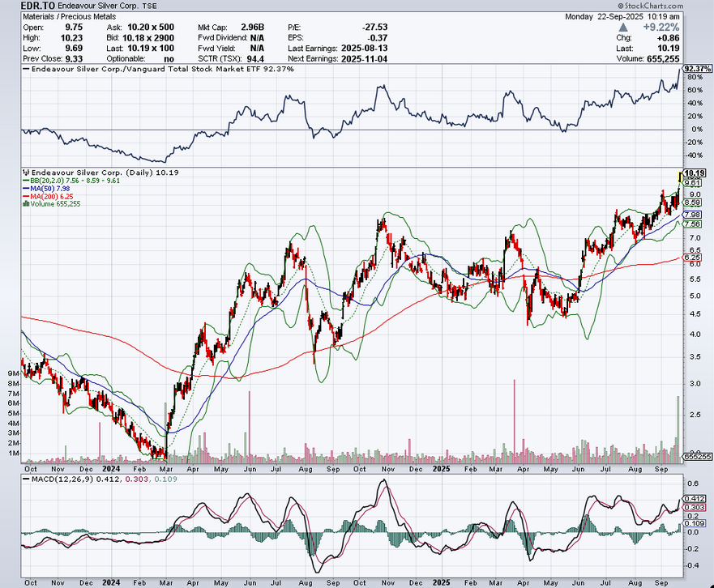Screen dimensions: 714x588
Task: Click the Monday 22-Sep-2025 timestamp
Action: (622, 16)
